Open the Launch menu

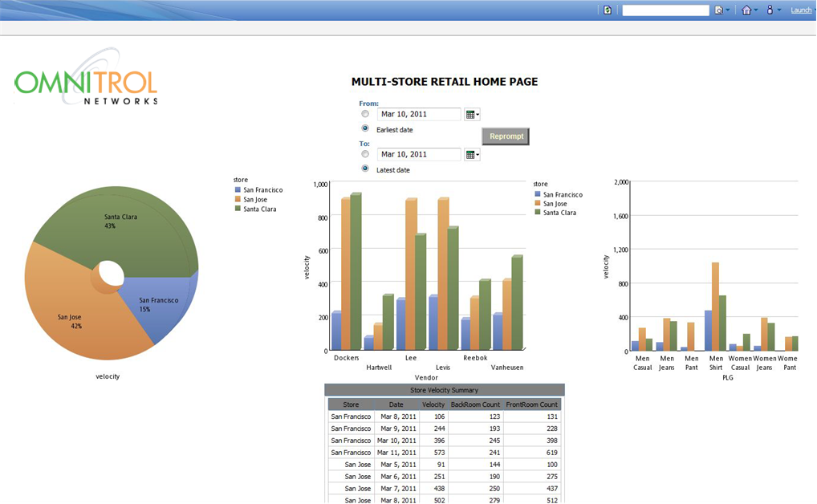click(801, 10)
